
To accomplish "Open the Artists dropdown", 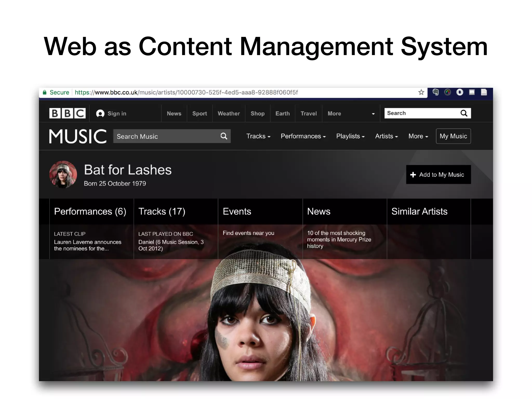I will pyautogui.click(x=387, y=136).
